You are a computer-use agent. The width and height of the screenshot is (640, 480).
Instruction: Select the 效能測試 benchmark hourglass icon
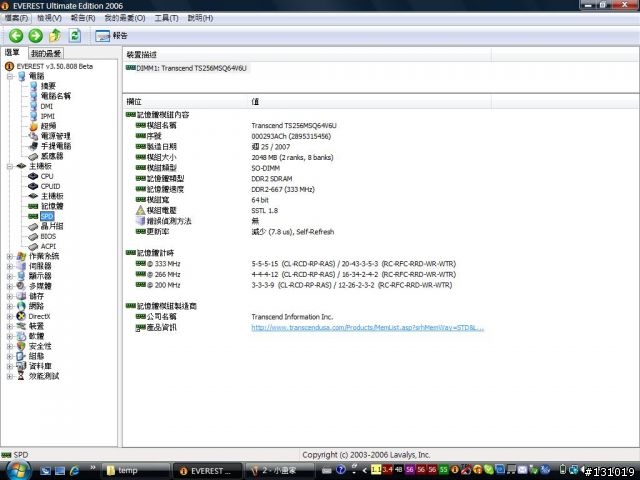21,376
